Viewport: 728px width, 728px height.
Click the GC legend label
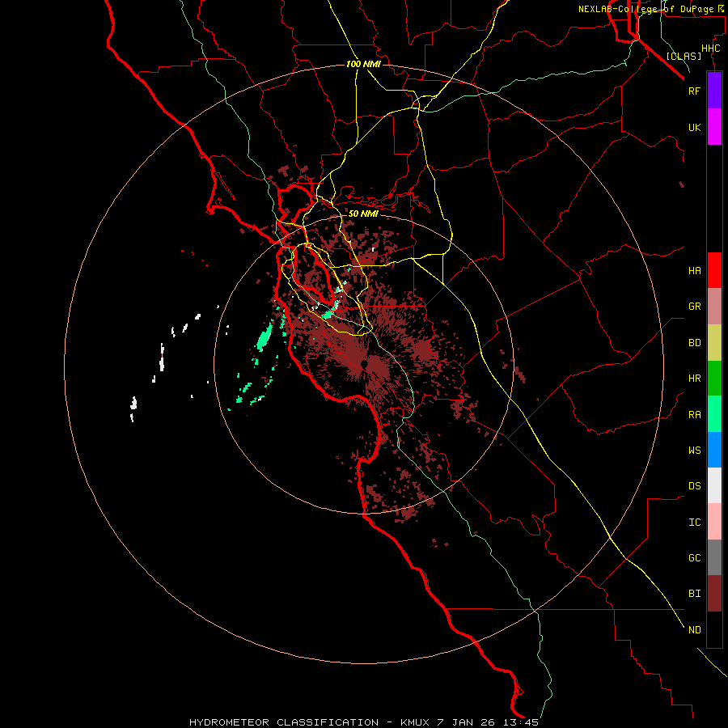[694, 557]
